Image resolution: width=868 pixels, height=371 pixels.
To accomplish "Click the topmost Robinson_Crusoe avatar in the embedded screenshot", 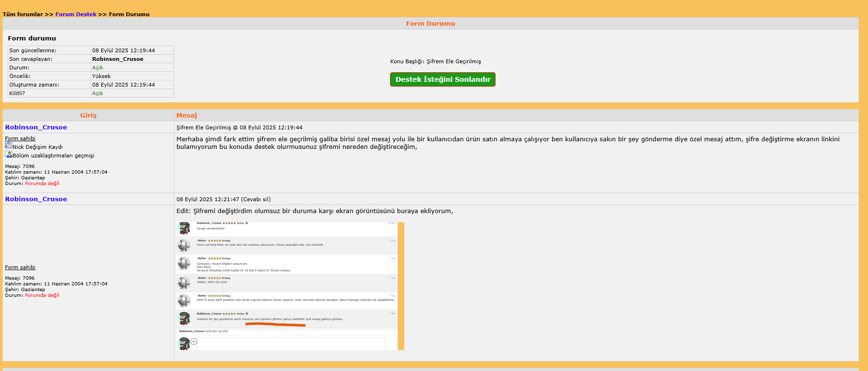I will click(184, 228).
